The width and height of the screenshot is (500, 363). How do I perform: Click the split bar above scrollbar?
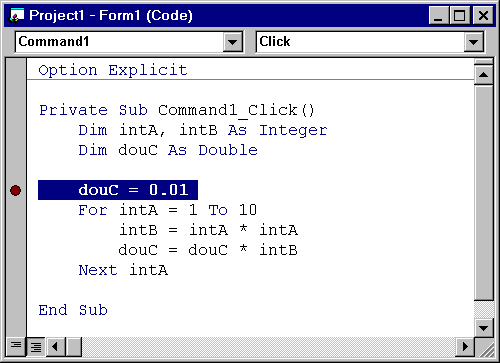pyautogui.click(x=484, y=62)
